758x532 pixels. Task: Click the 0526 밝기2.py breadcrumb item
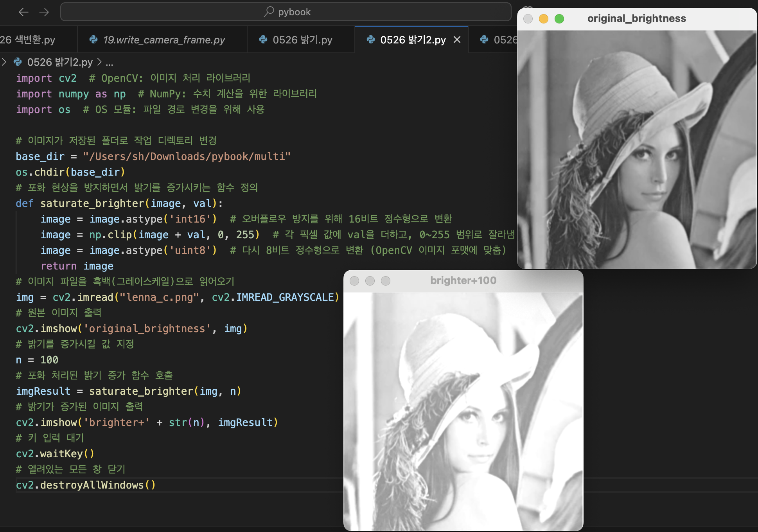[60, 62]
